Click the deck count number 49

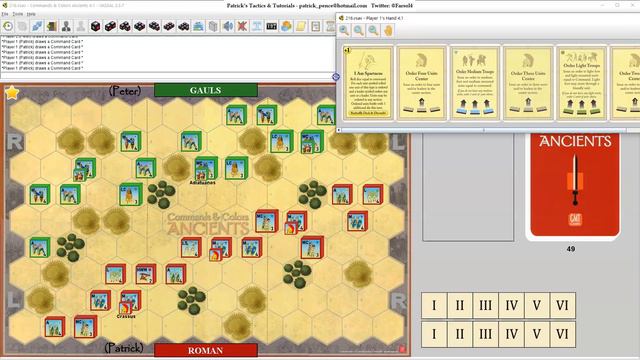(571, 249)
